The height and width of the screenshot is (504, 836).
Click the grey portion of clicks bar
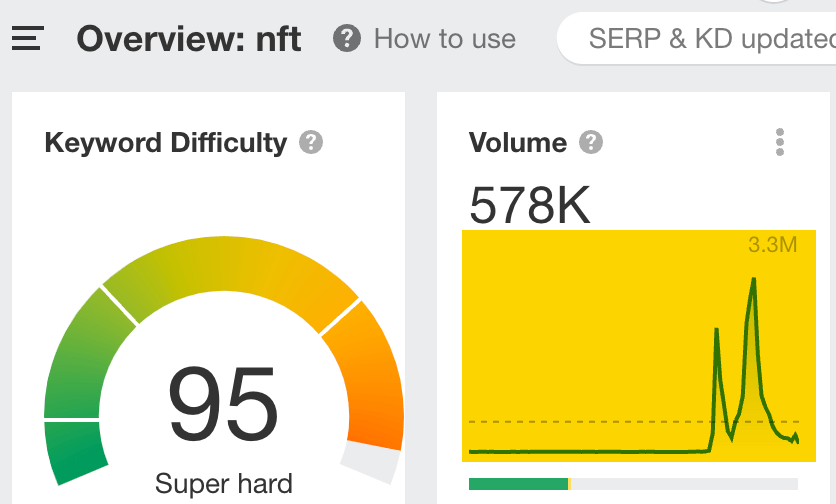685,484
